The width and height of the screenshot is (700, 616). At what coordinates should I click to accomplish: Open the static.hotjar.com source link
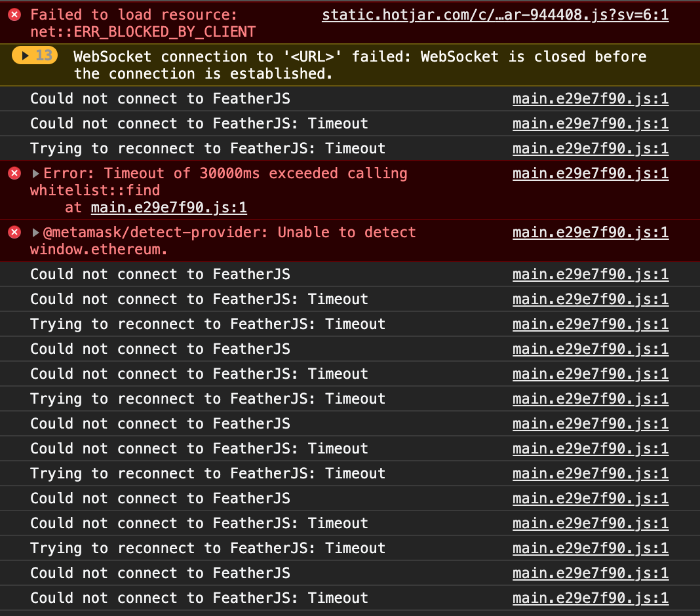coord(495,15)
